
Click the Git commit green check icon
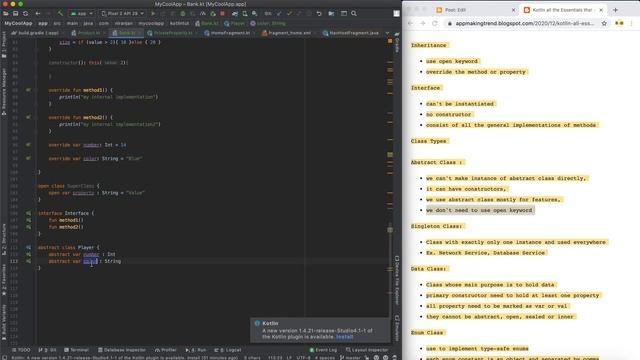pyautogui.click(x=289, y=13)
